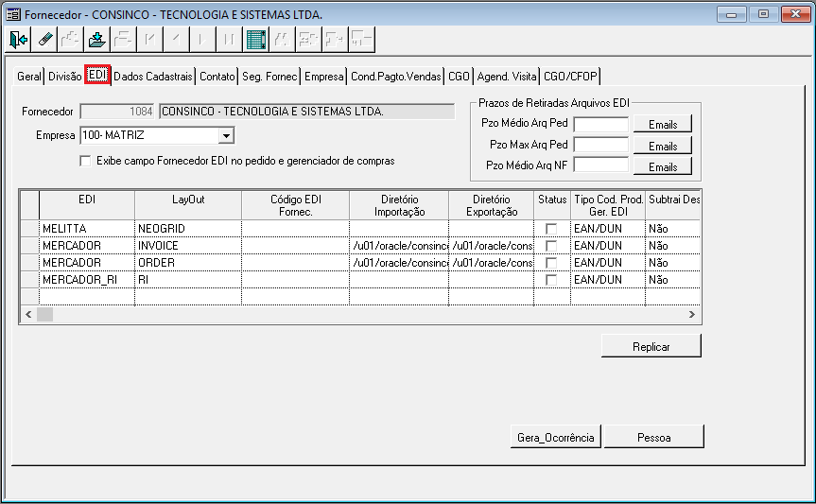The width and height of the screenshot is (816, 504).
Task: Click the ORDER row export directory cell
Action: pos(492,263)
